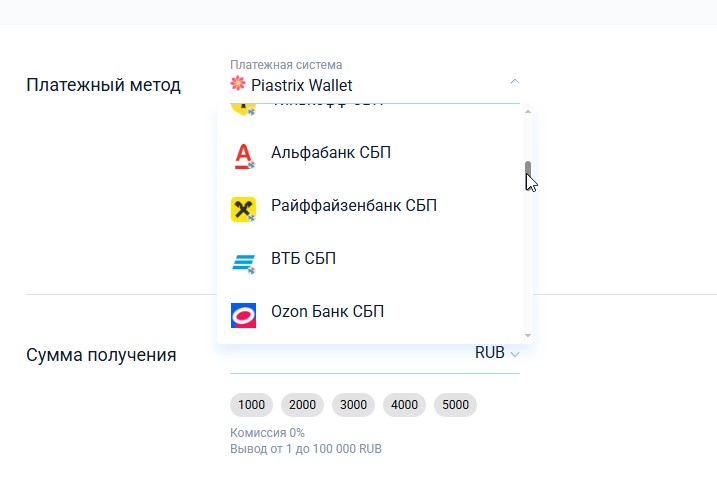Choose Райффайзенбанк СБП from the list
The height and width of the screenshot is (504, 717).
(x=354, y=206)
